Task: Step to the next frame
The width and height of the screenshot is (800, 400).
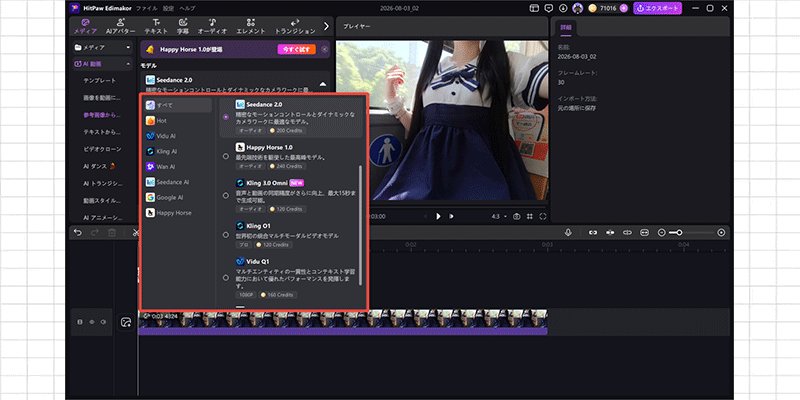Action: [451, 216]
